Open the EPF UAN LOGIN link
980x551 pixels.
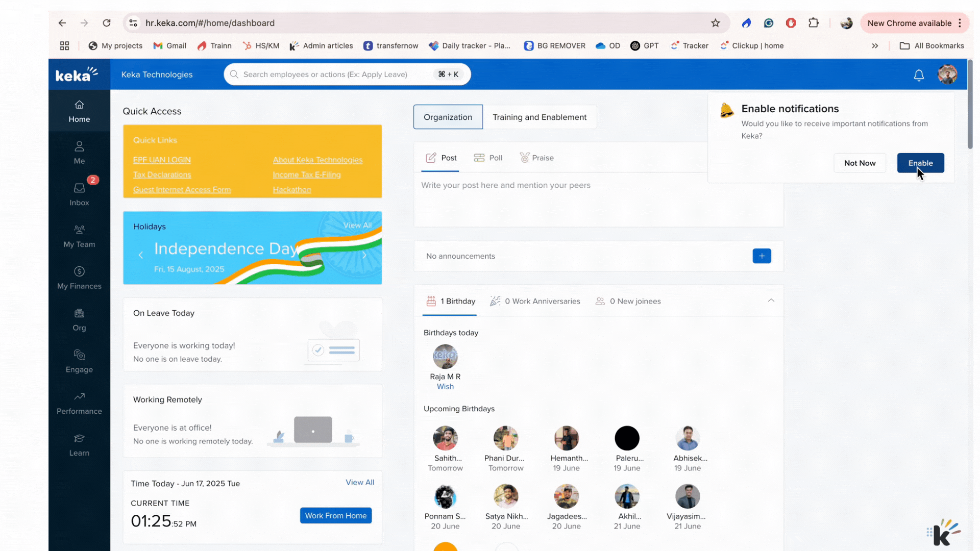click(162, 160)
